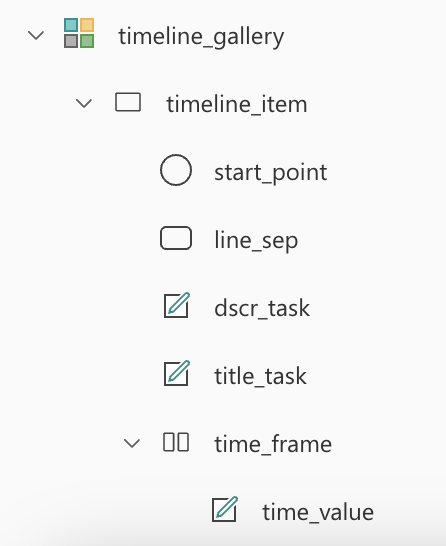The width and height of the screenshot is (446, 546).
Task: Click the timeline_item container icon
Action: (x=128, y=102)
